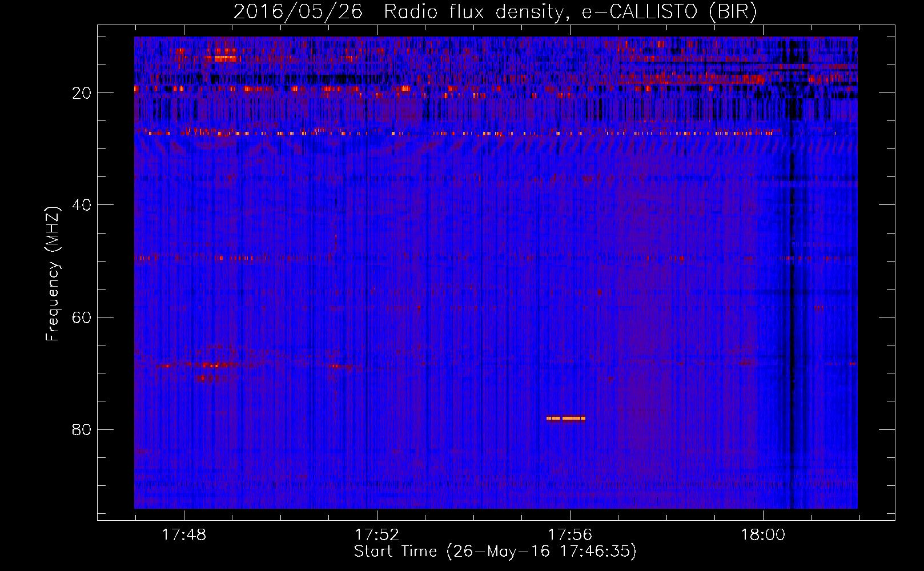The image size is (924, 571).
Task: Click the "18:00" time tick label
Action: (763, 535)
